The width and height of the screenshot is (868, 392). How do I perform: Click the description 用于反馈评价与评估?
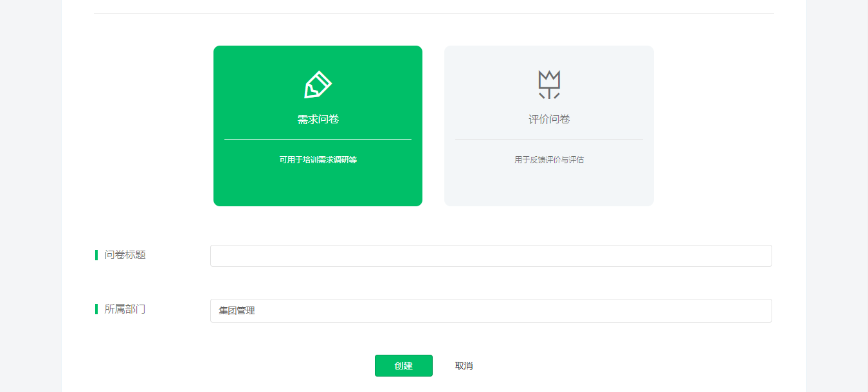549,160
